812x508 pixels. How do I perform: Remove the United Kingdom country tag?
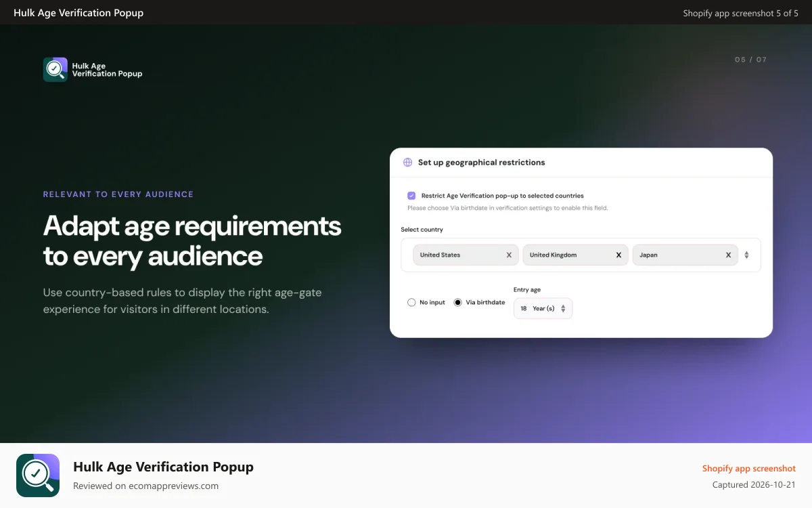618,255
